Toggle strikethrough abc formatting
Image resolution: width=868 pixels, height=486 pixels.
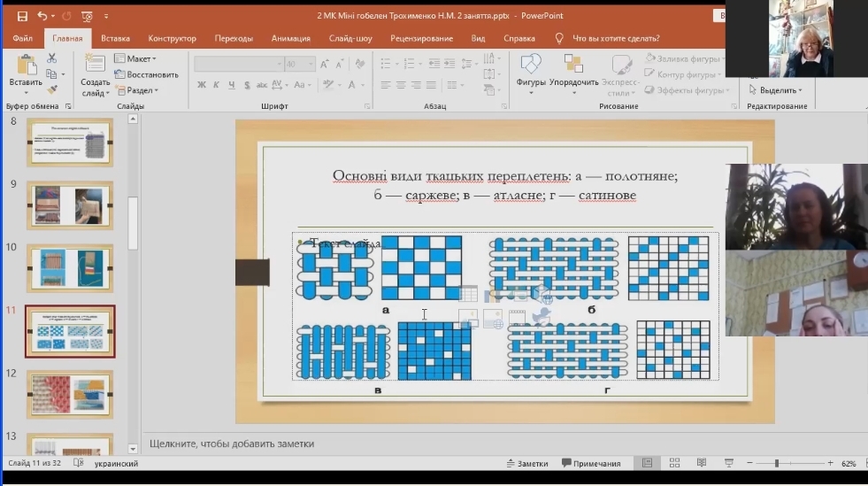point(261,85)
